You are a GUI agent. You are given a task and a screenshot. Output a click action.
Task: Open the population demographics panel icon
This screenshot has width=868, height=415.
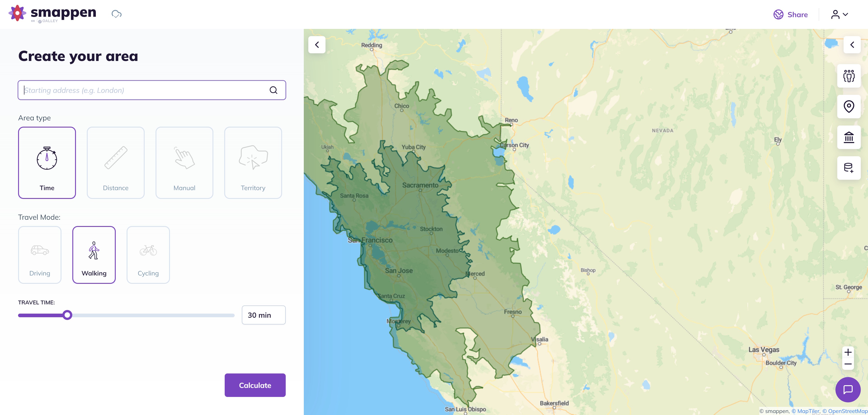coord(849,76)
